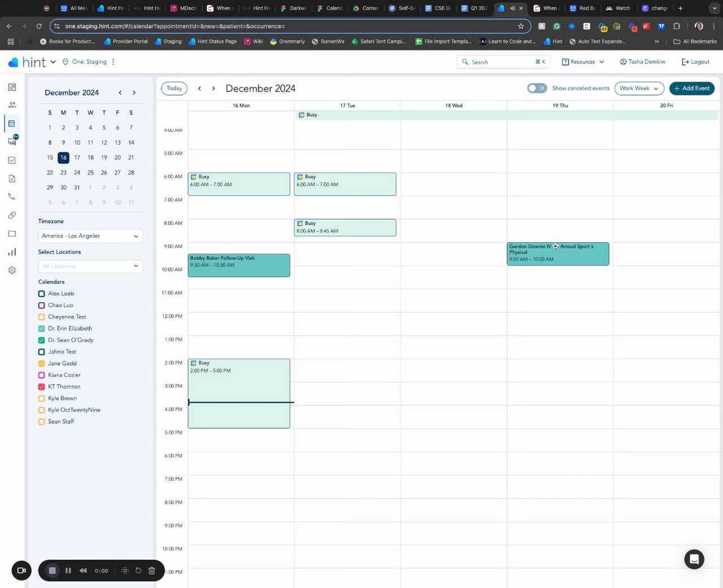
Task: Open the tasks checkmark sidebar icon
Action: [x=12, y=160]
